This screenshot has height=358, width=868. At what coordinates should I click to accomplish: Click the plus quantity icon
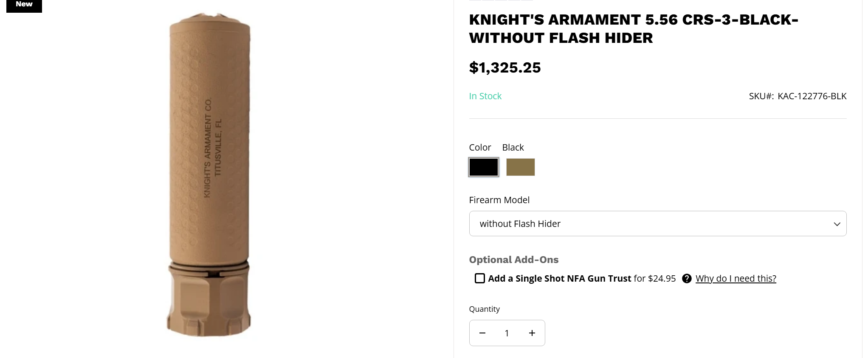[x=532, y=333]
